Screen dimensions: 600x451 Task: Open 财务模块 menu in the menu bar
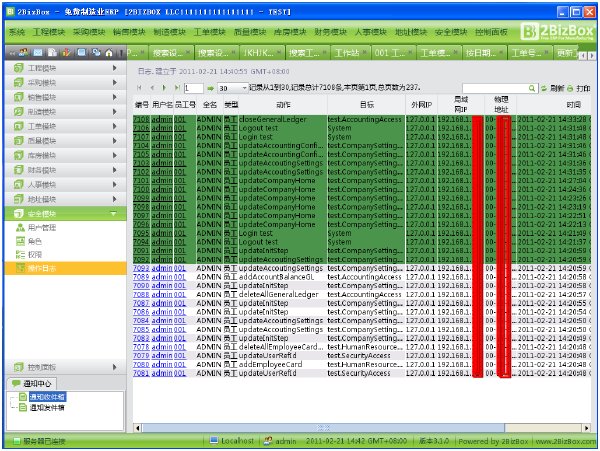pyautogui.click(x=330, y=32)
